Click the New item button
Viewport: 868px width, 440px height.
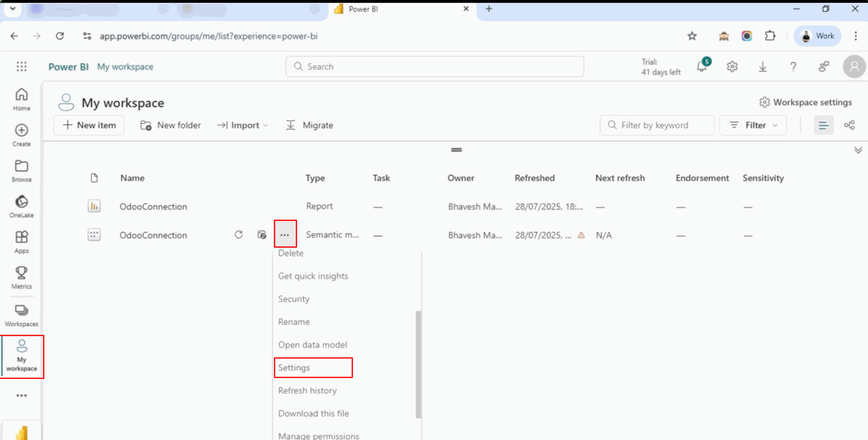(89, 125)
